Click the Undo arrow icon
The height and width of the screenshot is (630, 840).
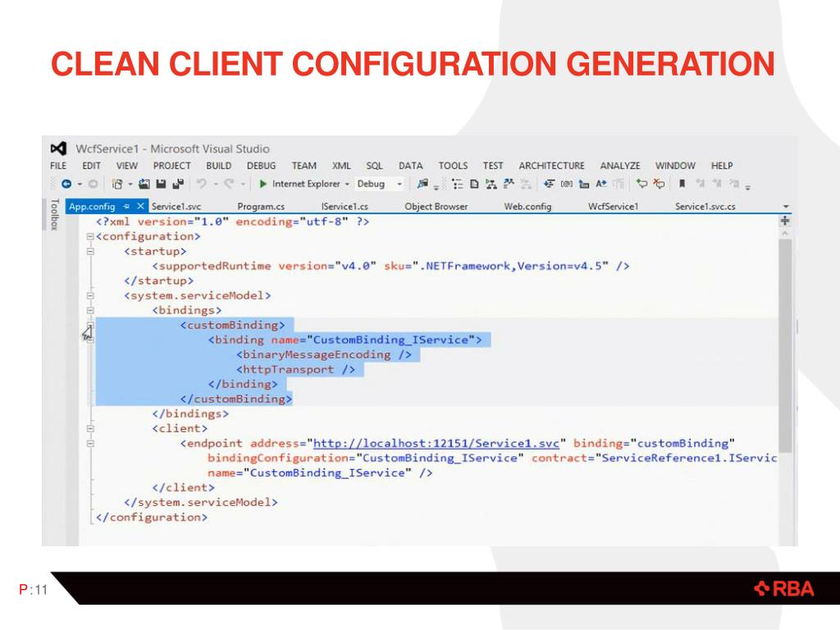202,184
